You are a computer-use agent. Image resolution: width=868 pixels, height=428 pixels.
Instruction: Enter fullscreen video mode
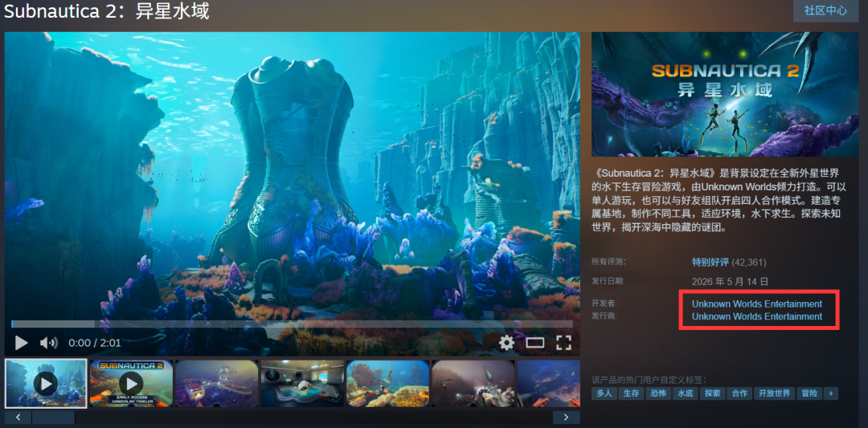click(563, 343)
